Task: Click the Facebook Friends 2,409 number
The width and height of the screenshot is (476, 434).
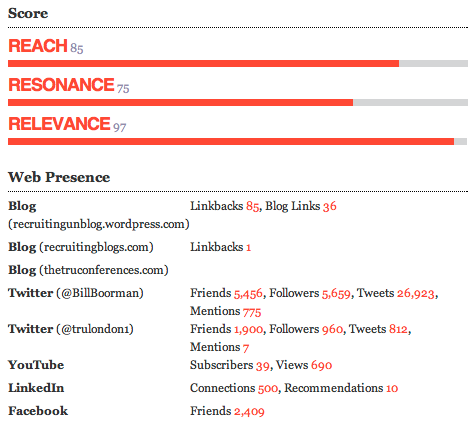Action: tap(249, 412)
